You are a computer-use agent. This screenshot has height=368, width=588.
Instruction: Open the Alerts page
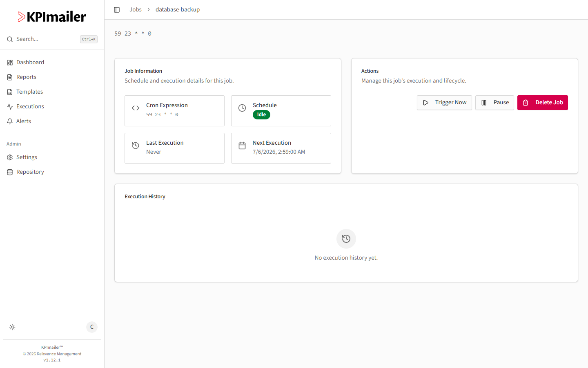[x=52, y=121]
